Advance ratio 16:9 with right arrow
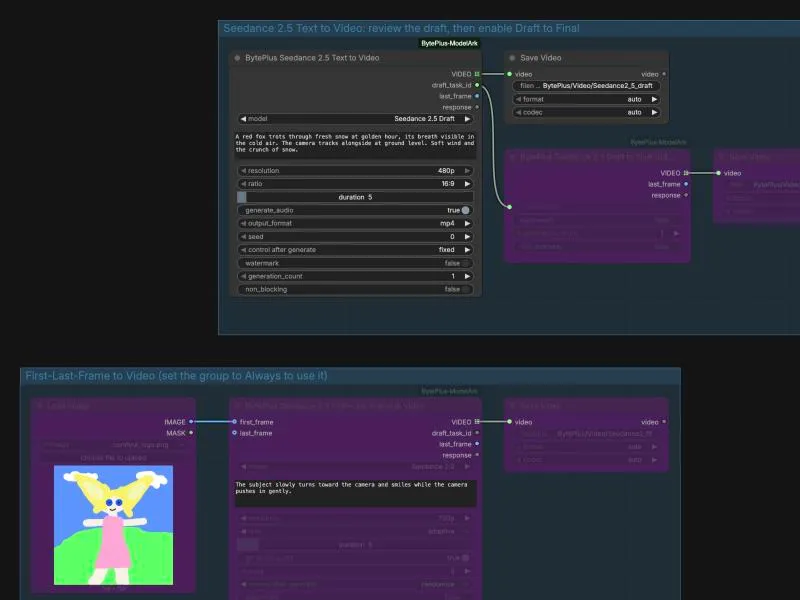 467,184
